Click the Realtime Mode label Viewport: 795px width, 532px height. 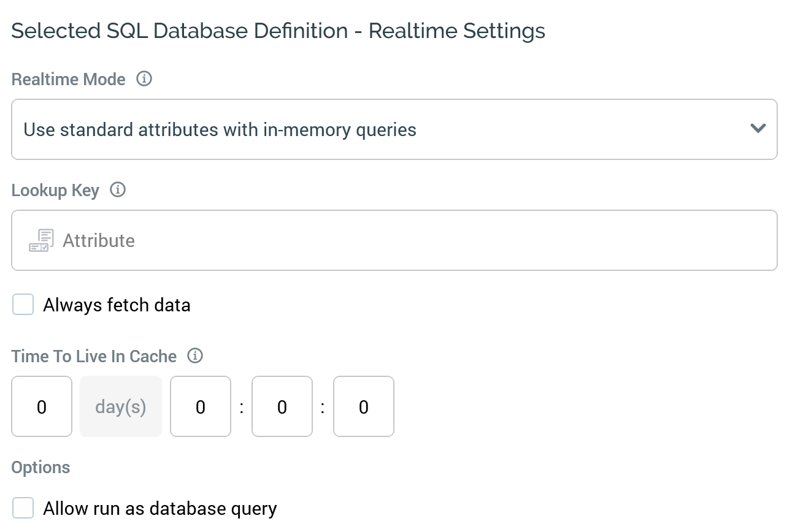69,80
